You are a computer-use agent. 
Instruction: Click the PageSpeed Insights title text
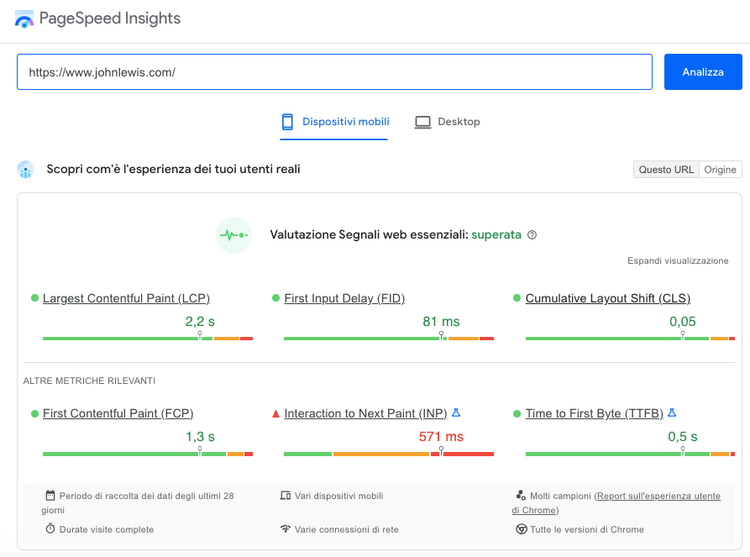(110, 18)
